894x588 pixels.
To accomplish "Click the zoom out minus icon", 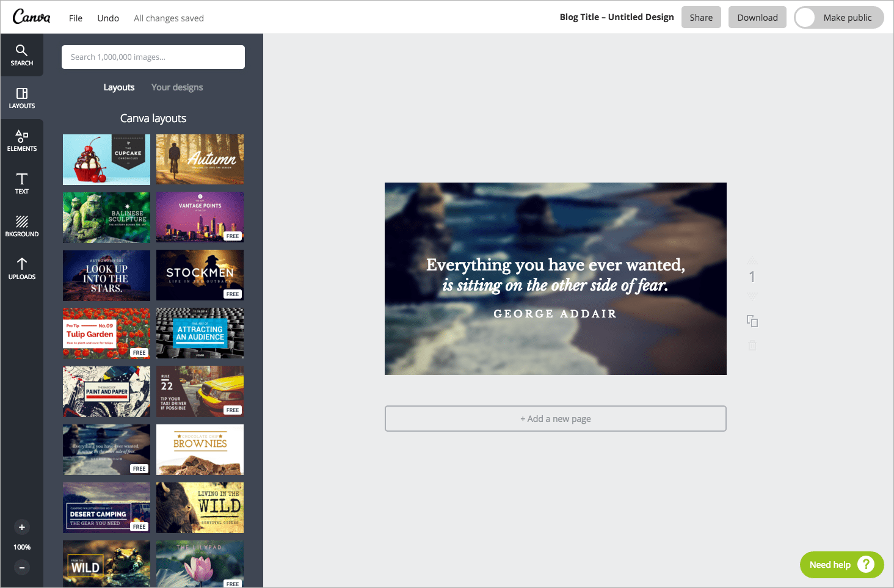I will click(x=22, y=567).
